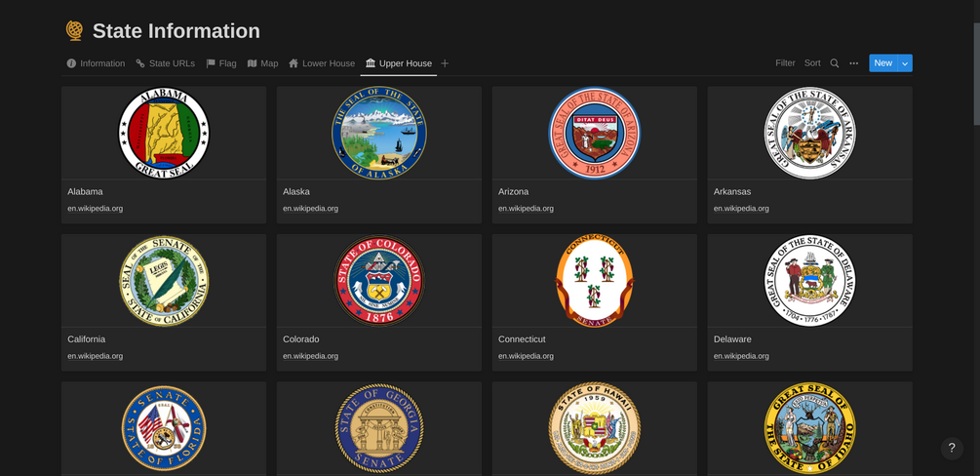Follow the en.wikipedia.org link under Arizona
This screenshot has width=980, height=476.
[x=526, y=209]
